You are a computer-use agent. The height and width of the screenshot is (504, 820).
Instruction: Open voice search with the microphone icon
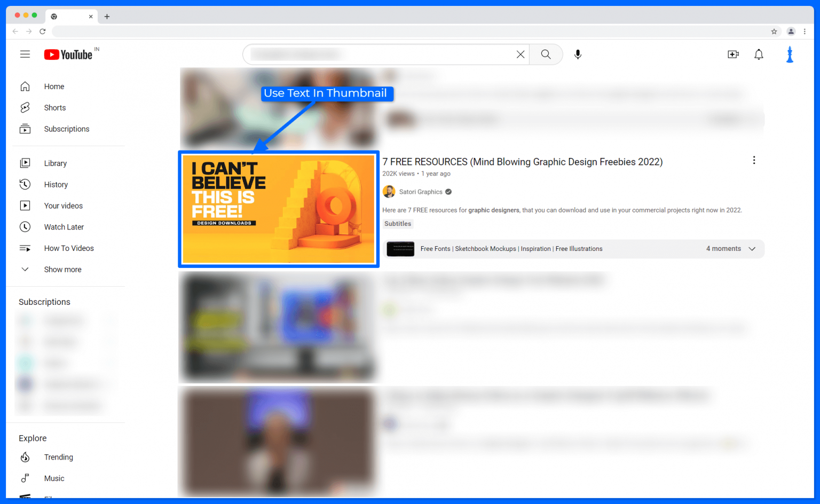(x=578, y=54)
